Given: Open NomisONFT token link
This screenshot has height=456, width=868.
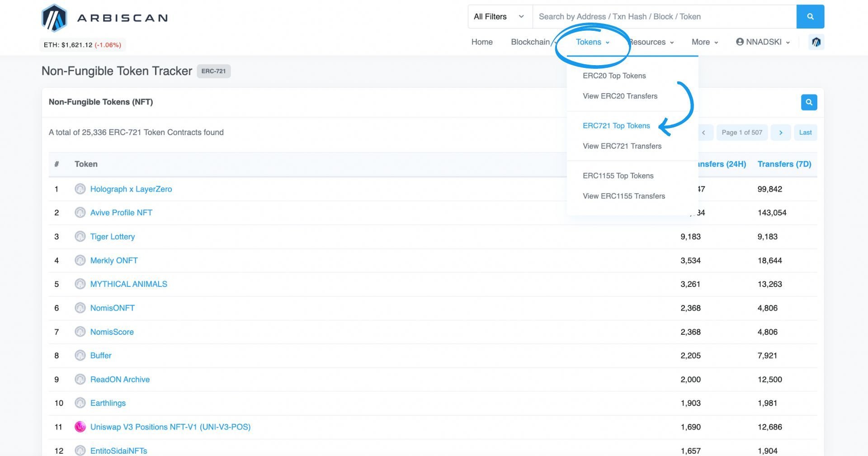Looking at the screenshot, I should (x=113, y=308).
